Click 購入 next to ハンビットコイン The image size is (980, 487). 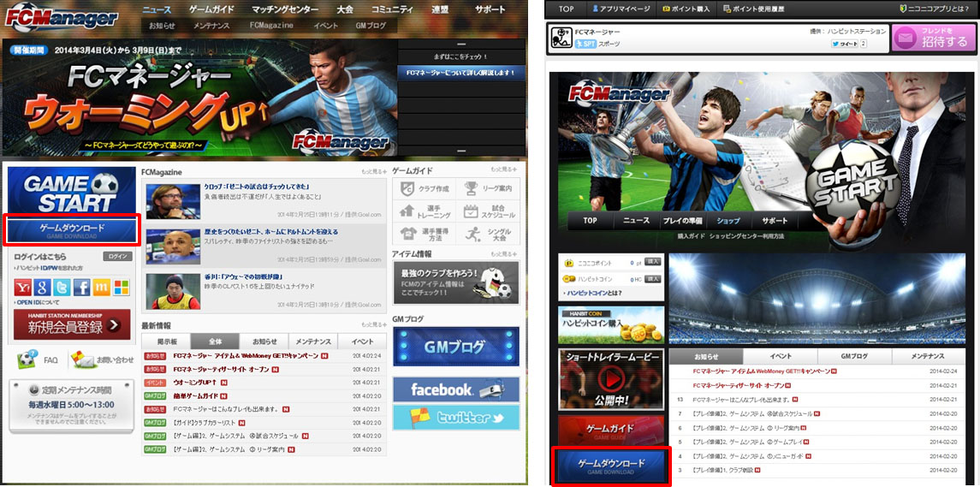pos(653,279)
